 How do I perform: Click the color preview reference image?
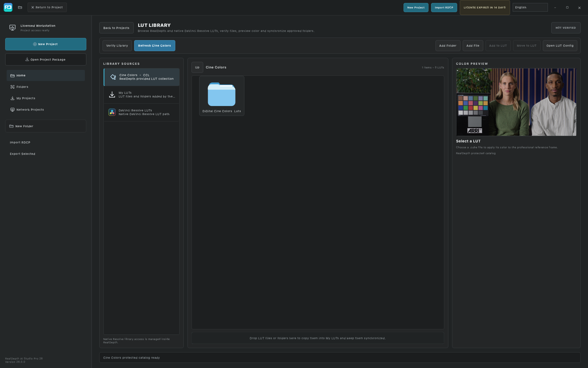click(516, 102)
